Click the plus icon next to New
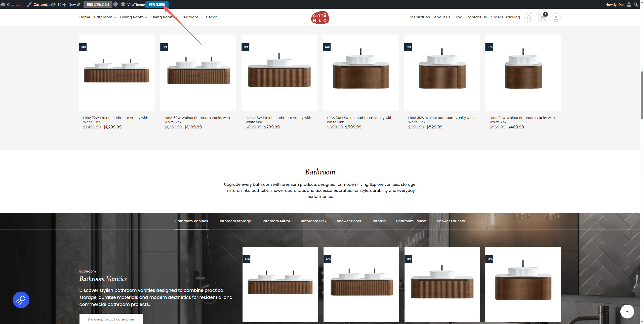Viewport: 644px width, 324px height. [64, 5]
